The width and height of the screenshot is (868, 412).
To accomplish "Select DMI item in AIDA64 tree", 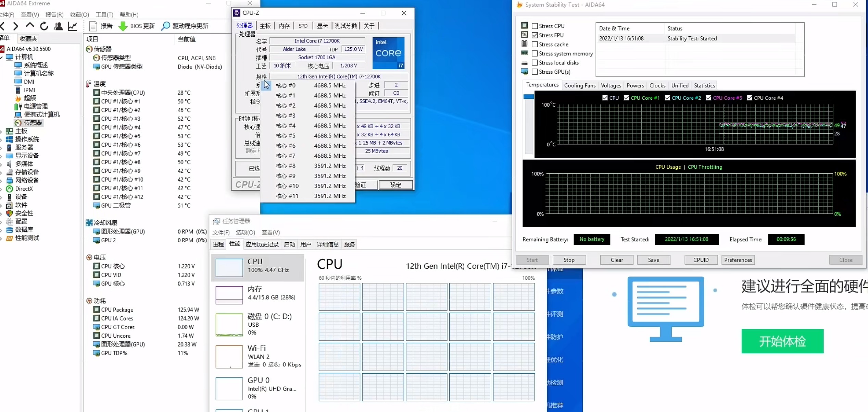I will click(x=24, y=82).
